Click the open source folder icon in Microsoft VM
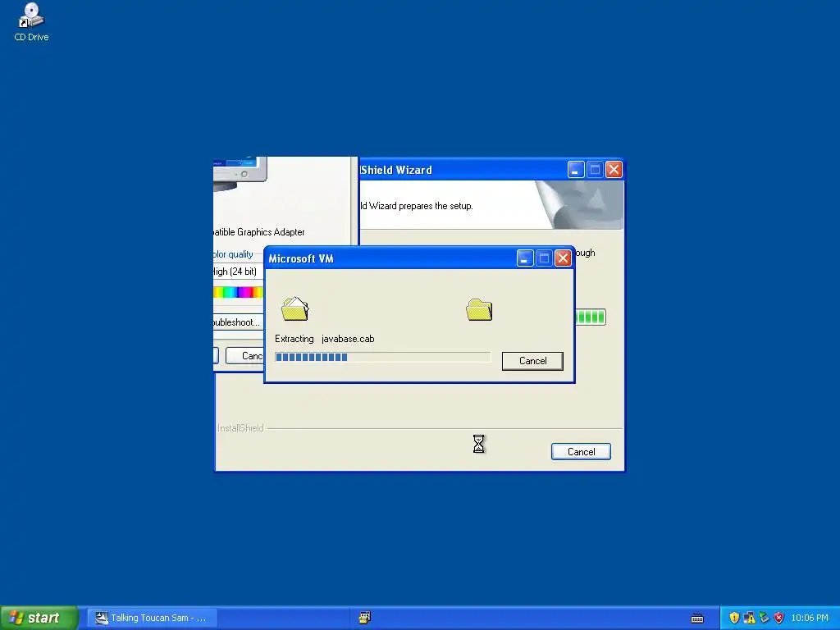 [x=295, y=309]
